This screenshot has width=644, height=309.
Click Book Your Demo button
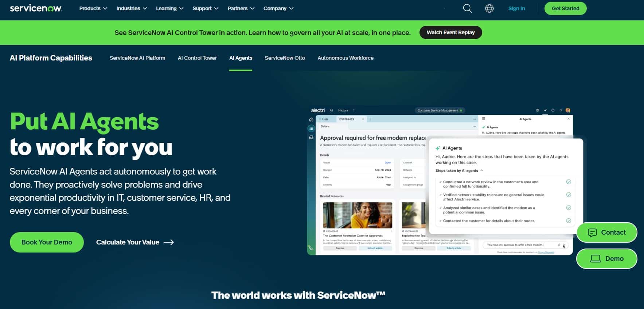click(x=47, y=242)
